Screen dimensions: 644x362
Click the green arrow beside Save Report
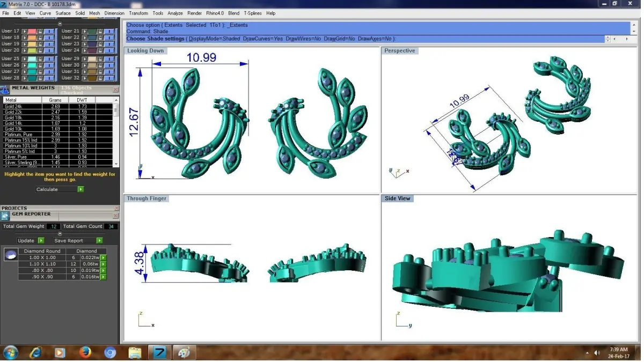click(99, 241)
